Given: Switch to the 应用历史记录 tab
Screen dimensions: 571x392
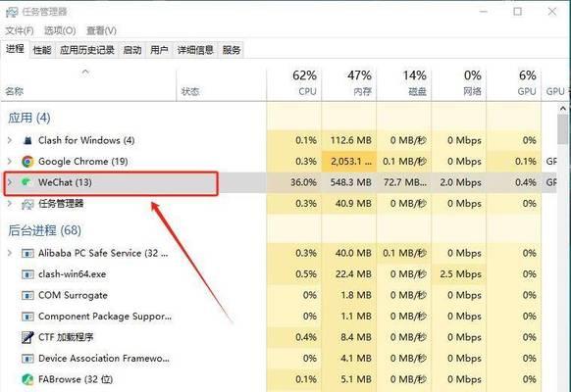Looking at the screenshot, I should [87, 50].
